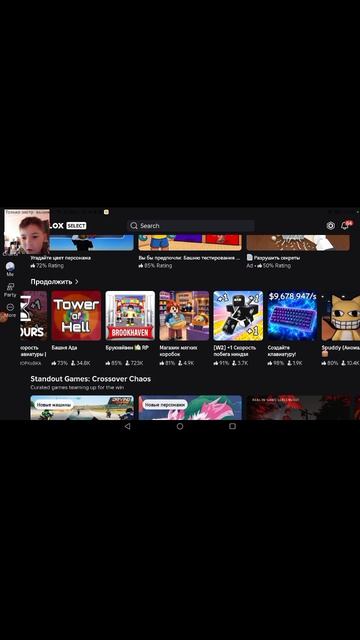Open the Новые машины game banner
This screenshot has height=640, width=360.
[82, 407]
